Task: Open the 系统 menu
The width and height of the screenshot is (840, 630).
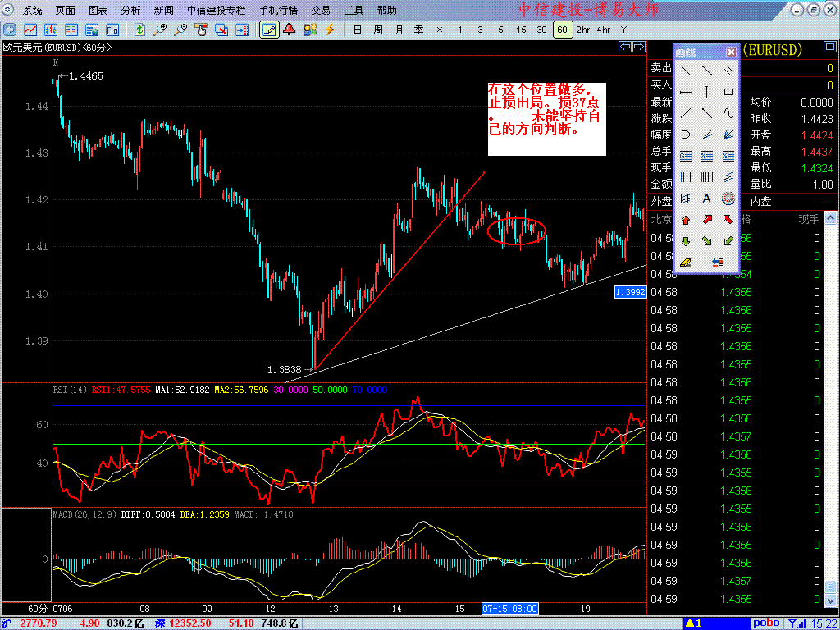Action: point(33,10)
